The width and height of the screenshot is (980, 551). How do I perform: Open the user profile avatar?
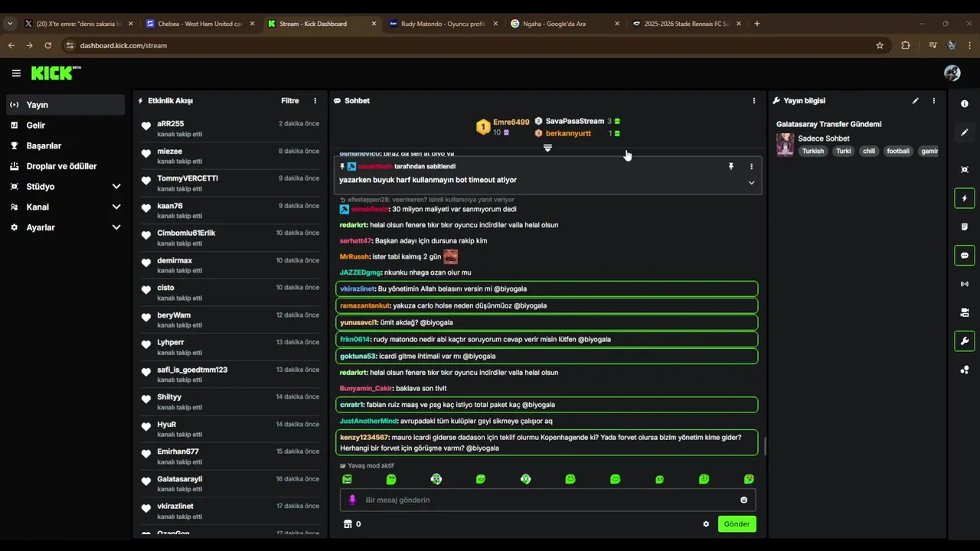(952, 73)
